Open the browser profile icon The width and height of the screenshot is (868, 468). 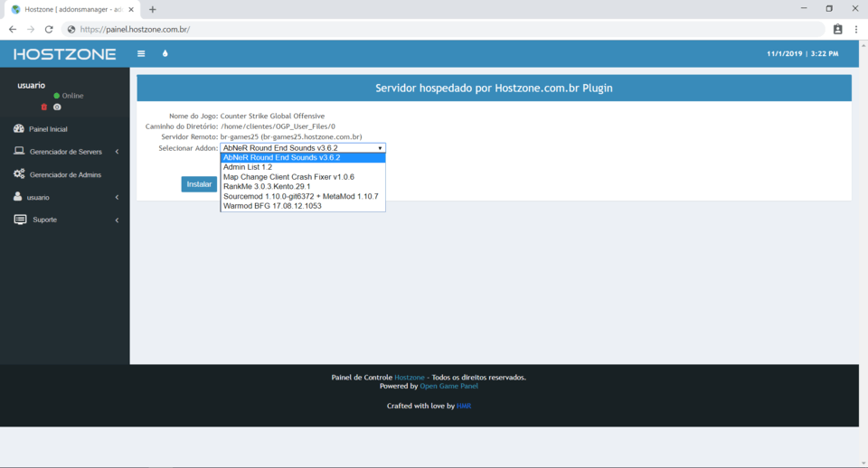(x=837, y=29)
